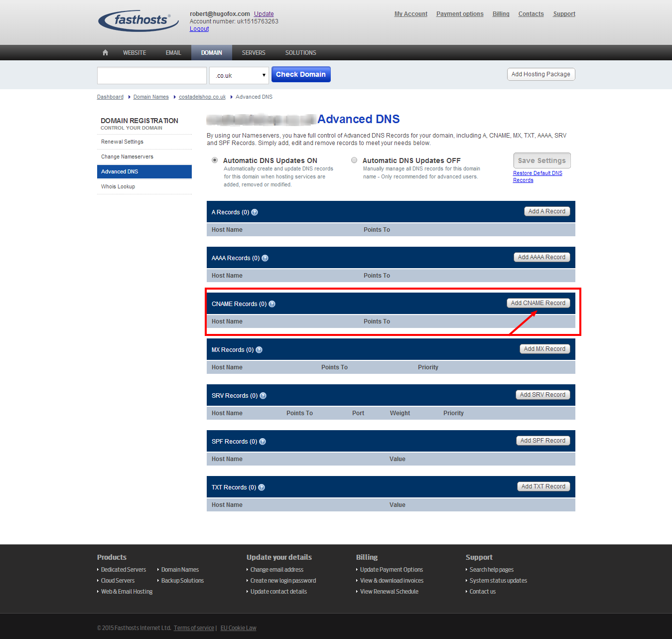Show help for SPF Records
Screen dimensions: 672x639
pos(263,442)
